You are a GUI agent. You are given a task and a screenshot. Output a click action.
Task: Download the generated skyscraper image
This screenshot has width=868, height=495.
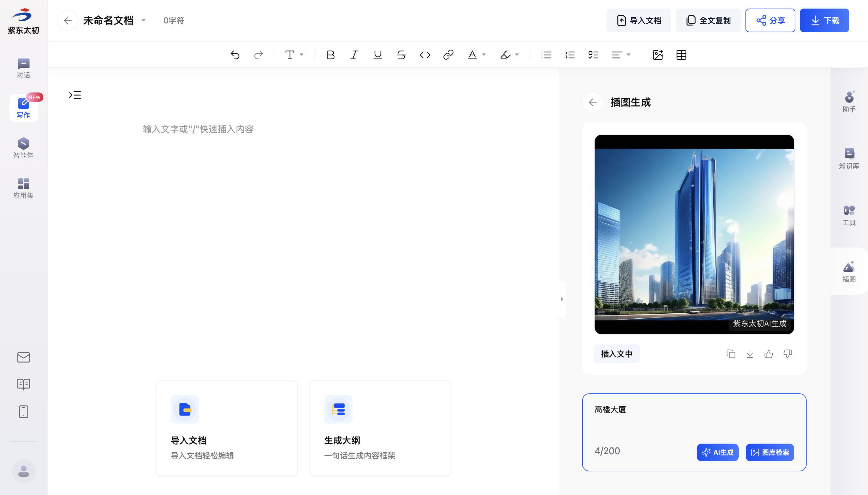click(750, 354)
